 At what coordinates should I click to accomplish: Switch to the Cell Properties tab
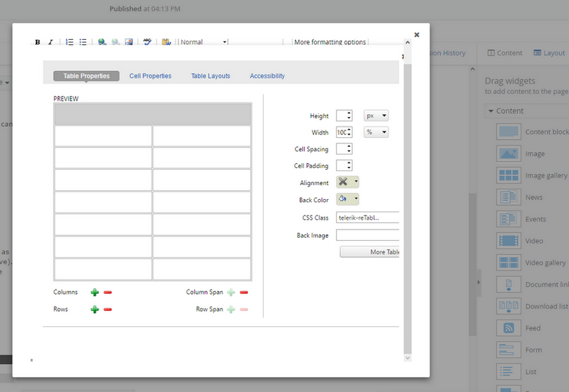coord(150,76)
